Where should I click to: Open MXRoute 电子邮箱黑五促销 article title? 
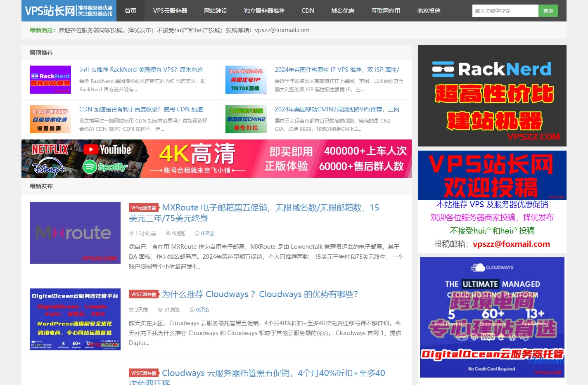coord(254,213)
